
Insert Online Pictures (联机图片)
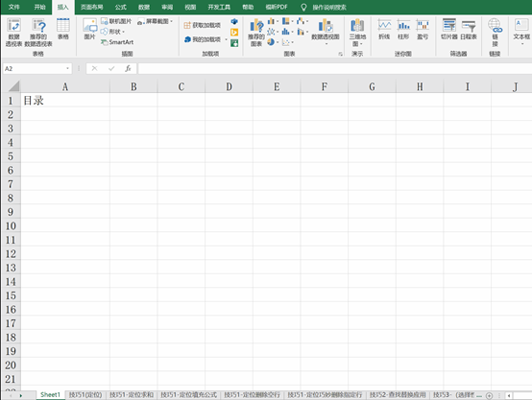[x=116, y=21]
